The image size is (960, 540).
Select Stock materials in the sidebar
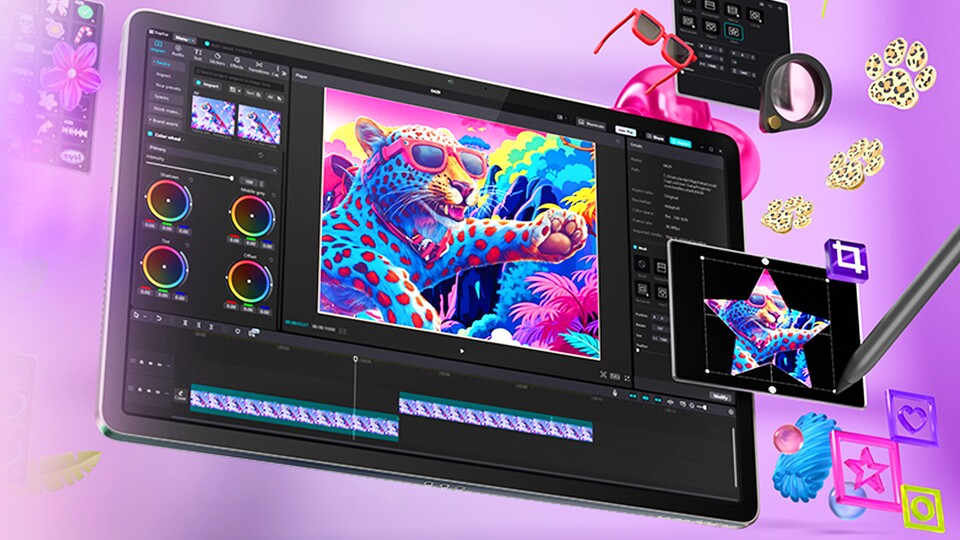pyautogui.click(x=166, y=110)
